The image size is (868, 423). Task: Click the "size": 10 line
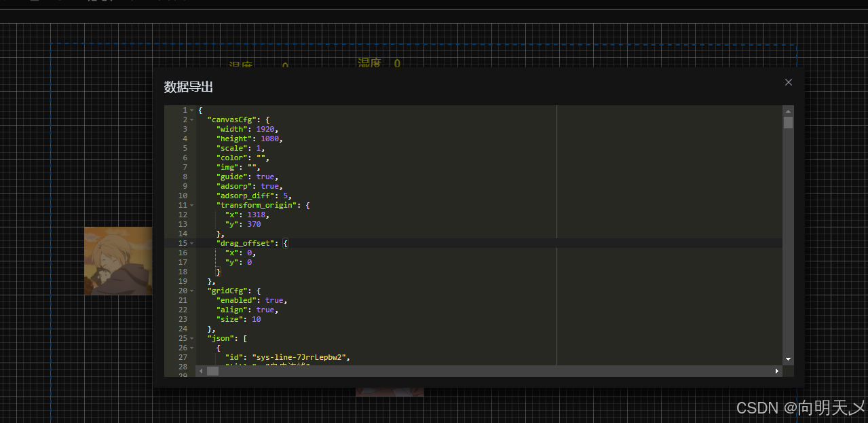point(238,319)
